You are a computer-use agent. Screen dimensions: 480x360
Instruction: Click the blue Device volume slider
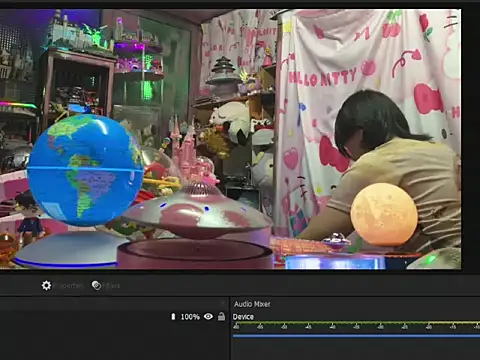(356, 336)
